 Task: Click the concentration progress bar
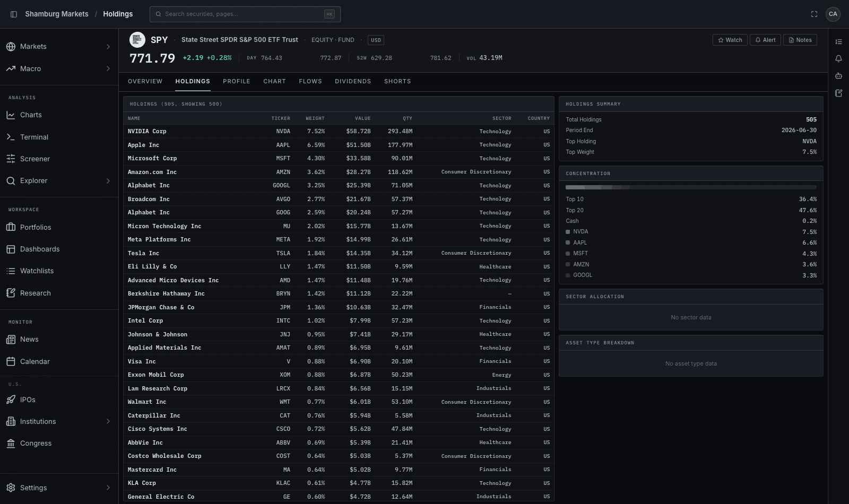pos(691,187)
